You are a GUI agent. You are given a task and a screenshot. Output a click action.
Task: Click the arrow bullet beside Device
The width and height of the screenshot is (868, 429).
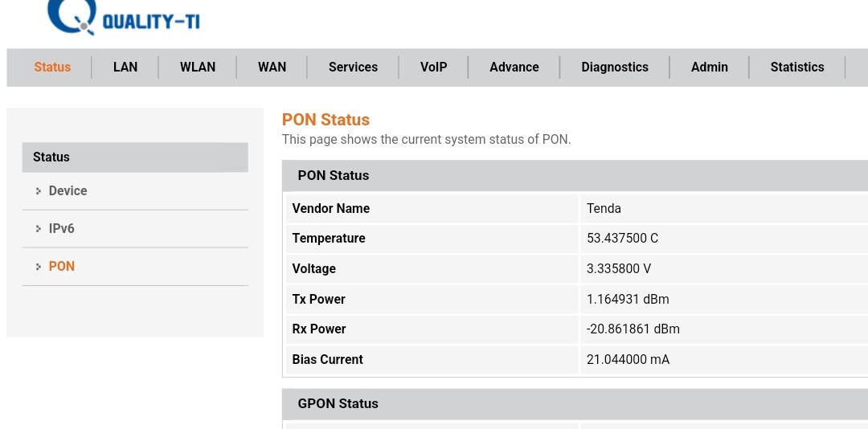click(x=38, y=191)
